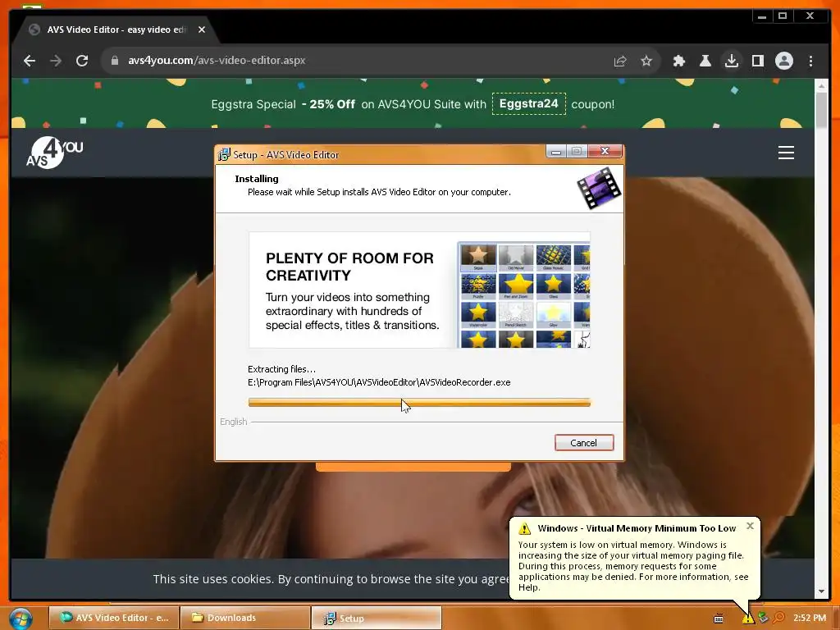The height and width of the screenshot is (630, 840).
Task: Dismiss the Virtual Memory warning balloon
Action: coord(750,526)
